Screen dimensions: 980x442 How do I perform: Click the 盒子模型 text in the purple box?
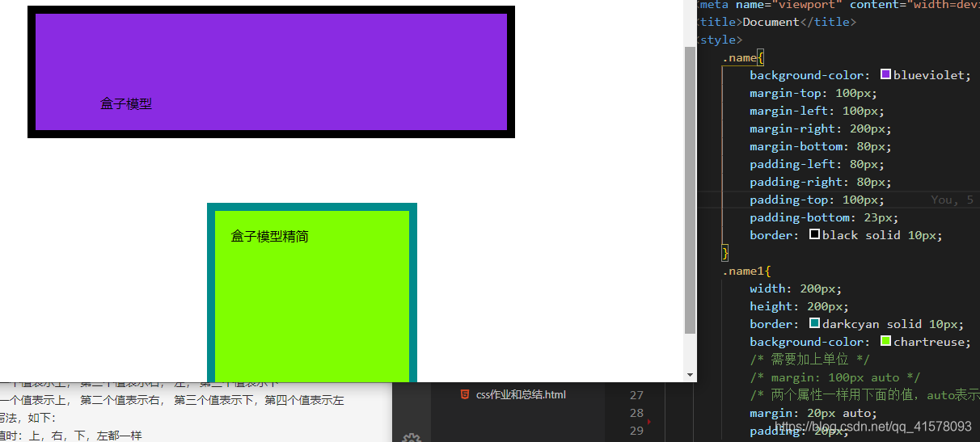click(126, 103)
